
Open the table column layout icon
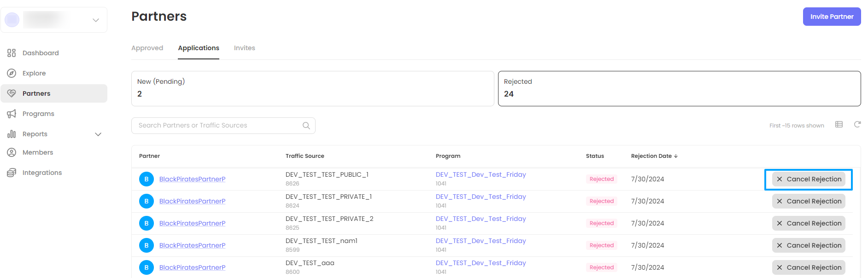[839, 125]
